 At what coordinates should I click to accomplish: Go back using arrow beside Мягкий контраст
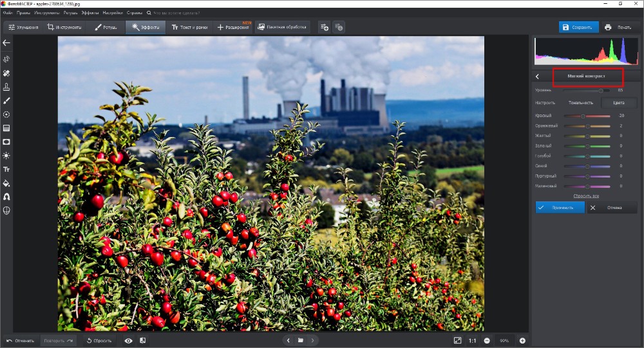(538, 77)
